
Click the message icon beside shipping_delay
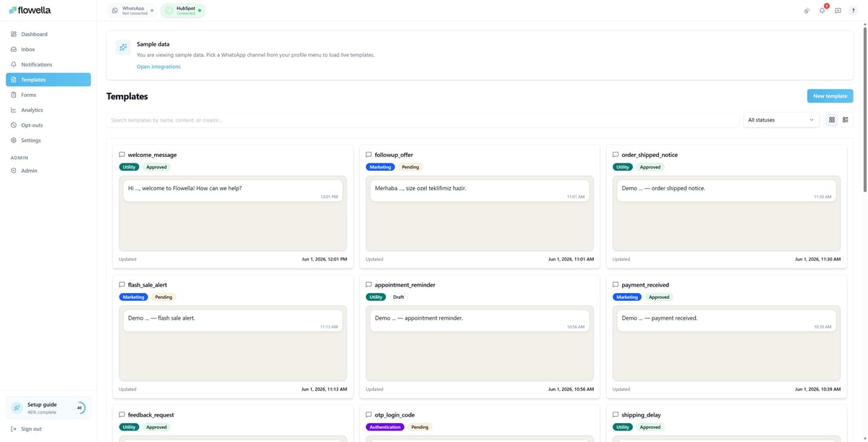click(x=616, y=415)
